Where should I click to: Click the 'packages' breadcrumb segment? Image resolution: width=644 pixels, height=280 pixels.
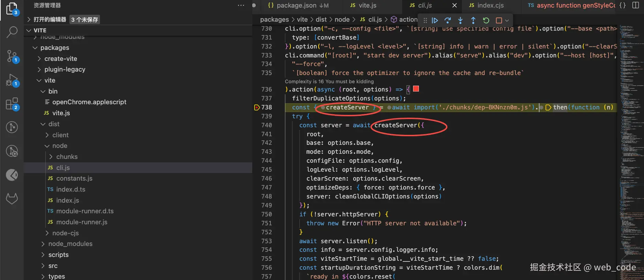(274, 20)
